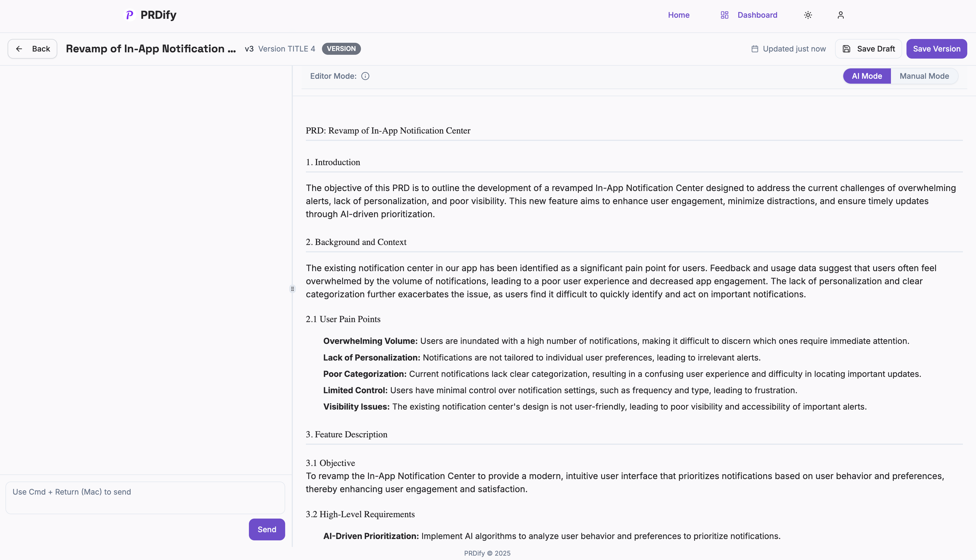Click the Save Draft button
The width and height of the screenshot is (976, 560).
868,49
